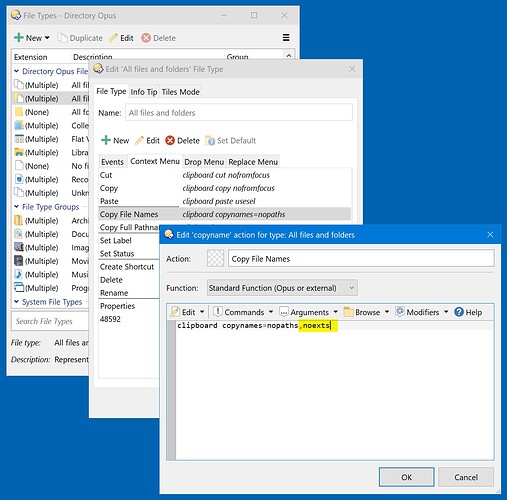The width and height of the screenshot is (507, 500).
Task: Select the Programs group icon row
Action: (51, 288)
